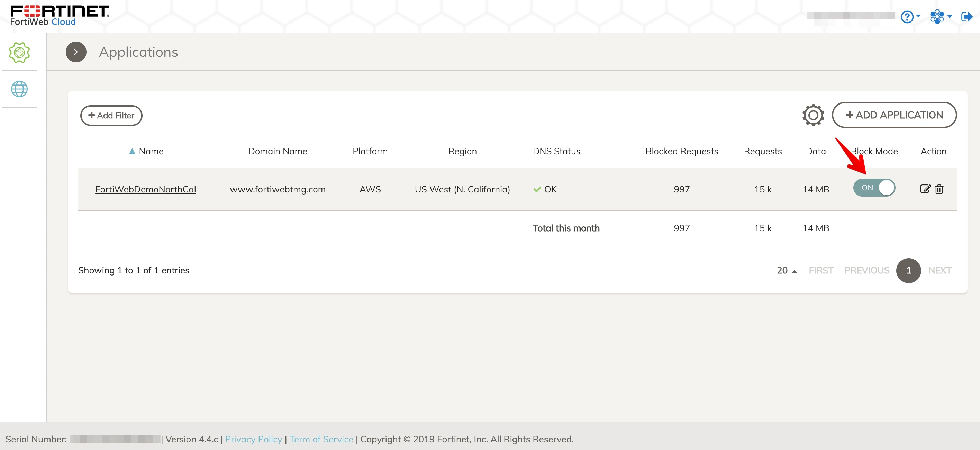
Task: Open the globe icon in sidebar
Action: [19, 89]
